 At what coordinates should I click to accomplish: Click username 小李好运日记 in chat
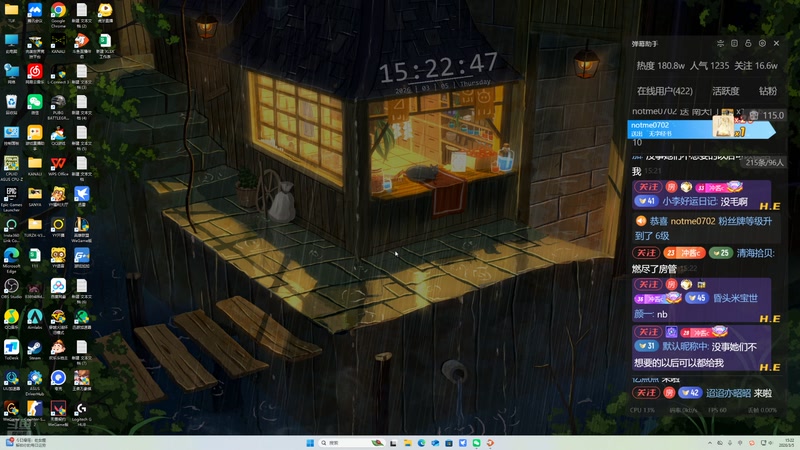690,202
